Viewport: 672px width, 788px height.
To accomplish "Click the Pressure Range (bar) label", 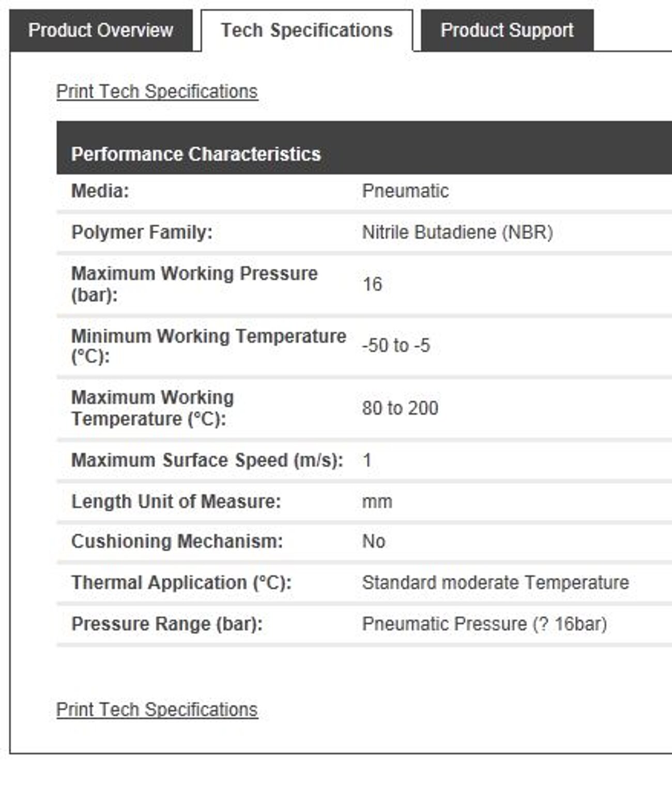I will pyautogui.click(x=166, y=624).
